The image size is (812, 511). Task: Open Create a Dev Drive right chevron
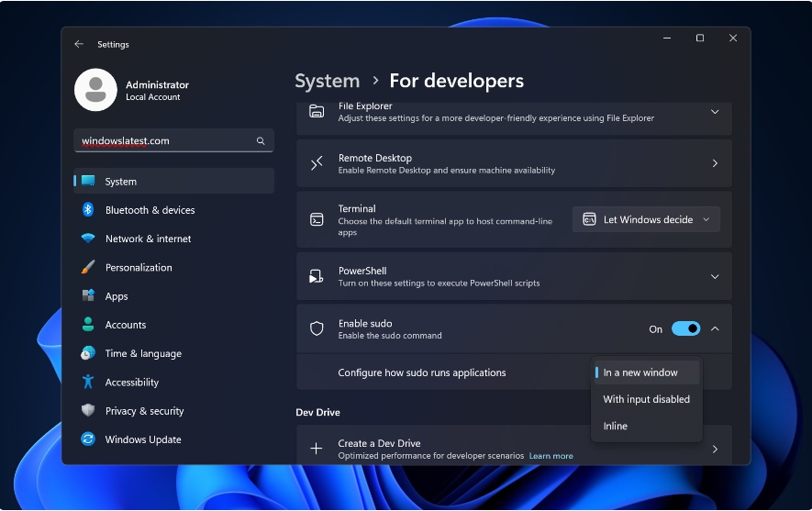coord(715,449)
